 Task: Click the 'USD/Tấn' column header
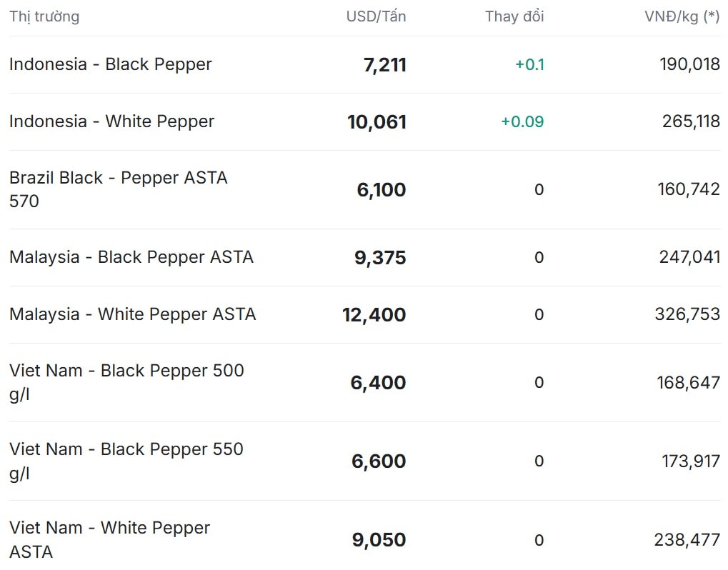(376, 16)
